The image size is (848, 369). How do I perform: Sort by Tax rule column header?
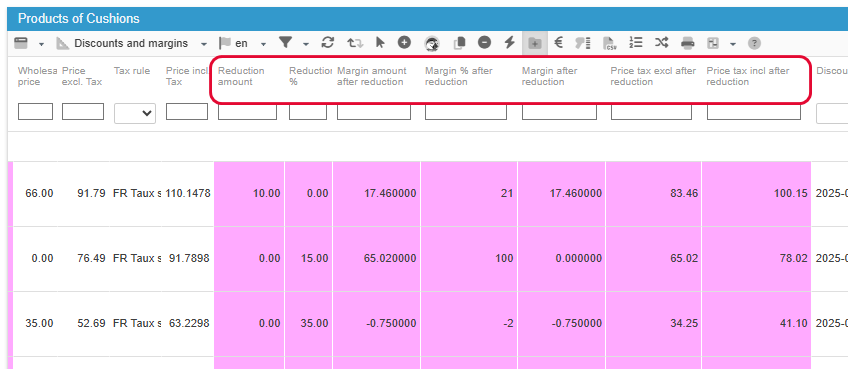(132, 71)
